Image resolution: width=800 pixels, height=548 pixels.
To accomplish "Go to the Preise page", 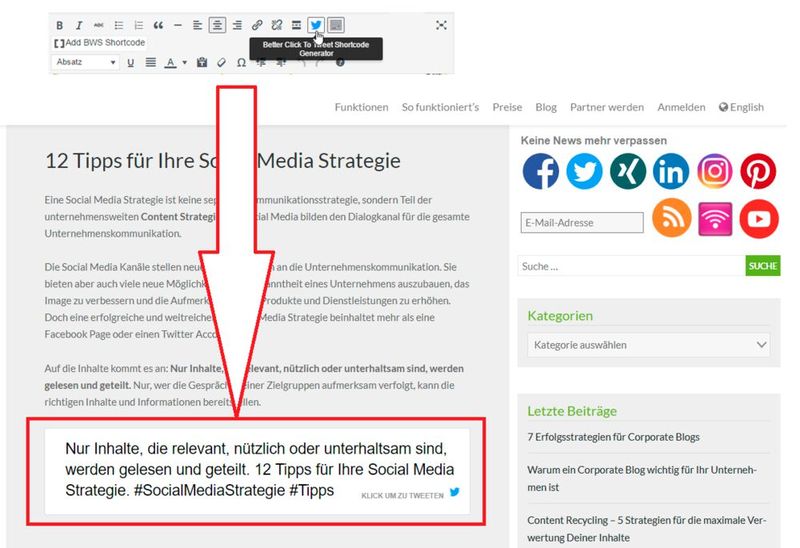I will click(x=507, y=107).
